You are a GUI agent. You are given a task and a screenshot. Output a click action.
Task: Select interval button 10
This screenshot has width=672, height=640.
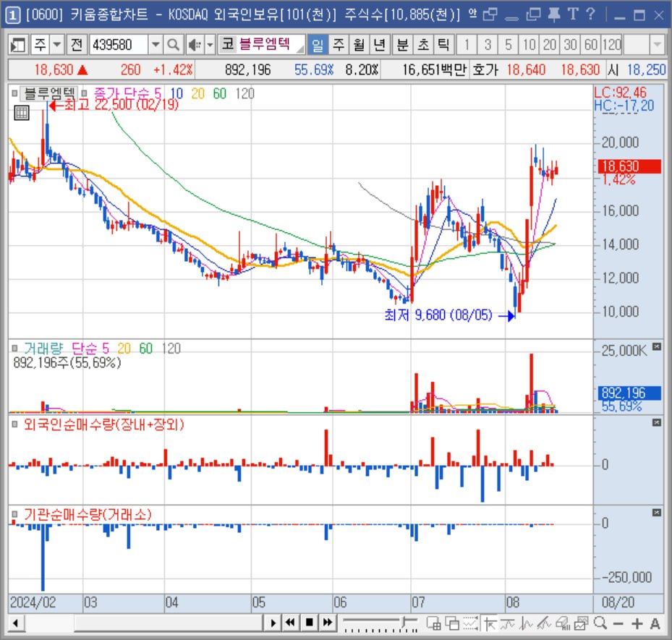point(529,45)
